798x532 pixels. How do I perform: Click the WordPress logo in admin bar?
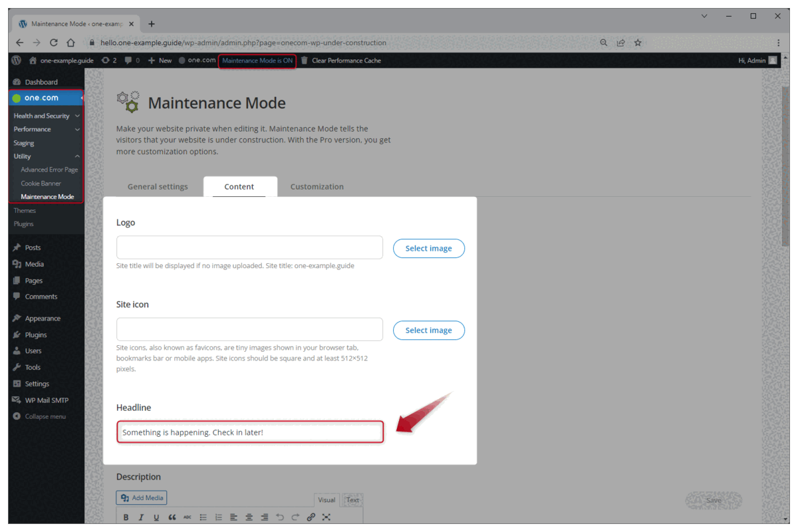pyautogui.click(x=17, y=61)
